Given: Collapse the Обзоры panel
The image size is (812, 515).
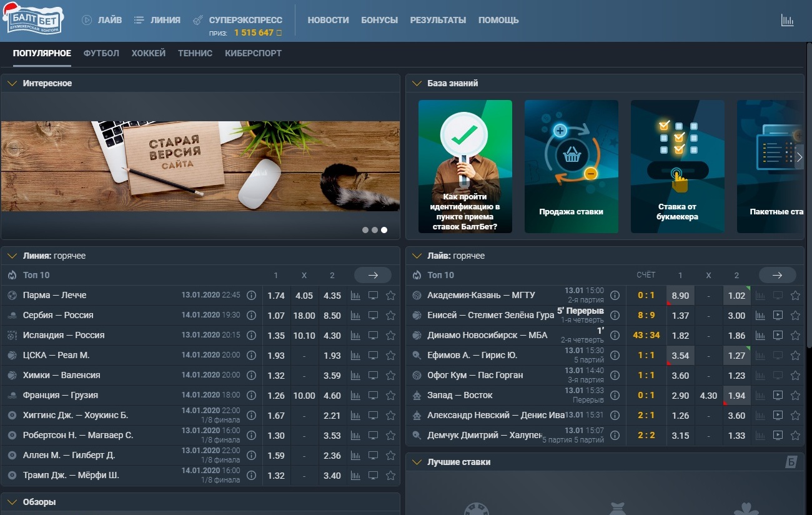Looking at the screenshot, I should [x=12, y=502].
